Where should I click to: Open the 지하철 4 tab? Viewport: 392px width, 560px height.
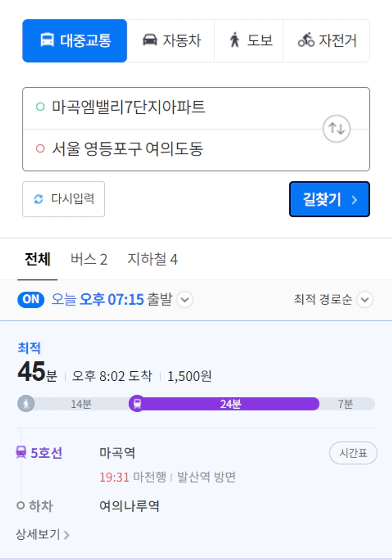click(x=153, y=259)
